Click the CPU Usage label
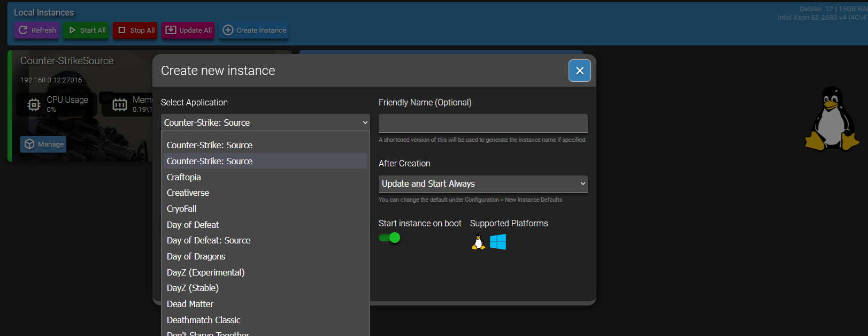 click(67, 100)
